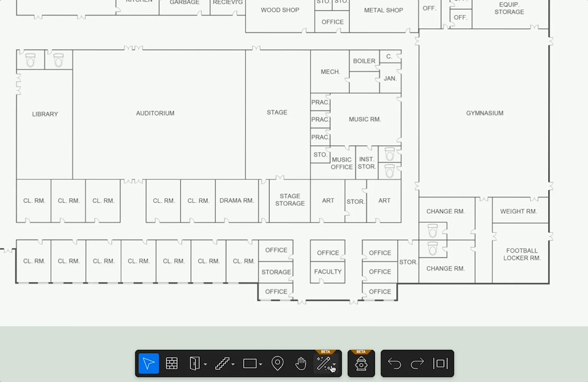588x382 pixels.
Task: Select the brick wall tool
Action: point(172,364)
